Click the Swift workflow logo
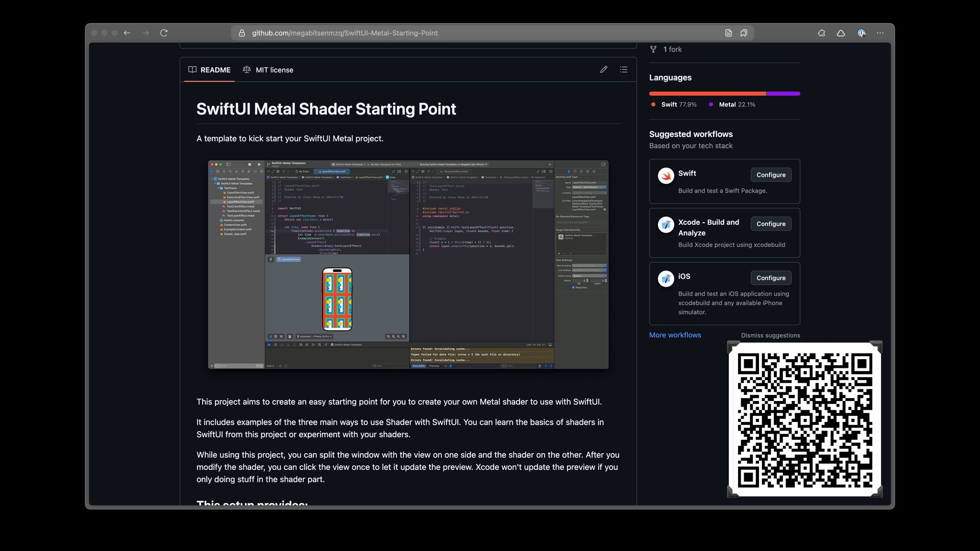The width and height of the screenshot is (980, 551). [666, 176]
